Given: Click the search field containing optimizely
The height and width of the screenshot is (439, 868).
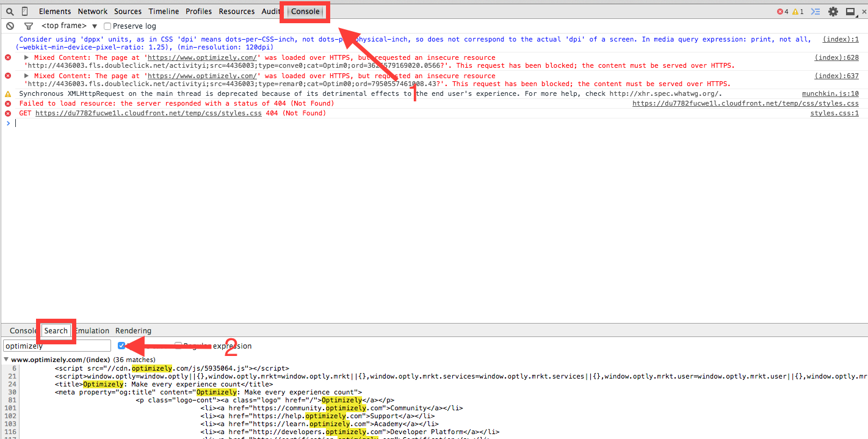Looking at the screenshot, I should tap(57, 346).
